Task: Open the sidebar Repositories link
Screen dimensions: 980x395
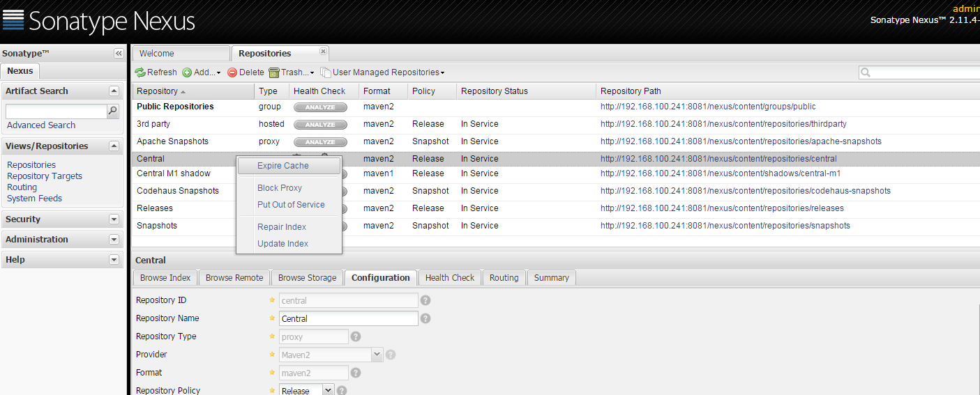Action: click(31, 165)
